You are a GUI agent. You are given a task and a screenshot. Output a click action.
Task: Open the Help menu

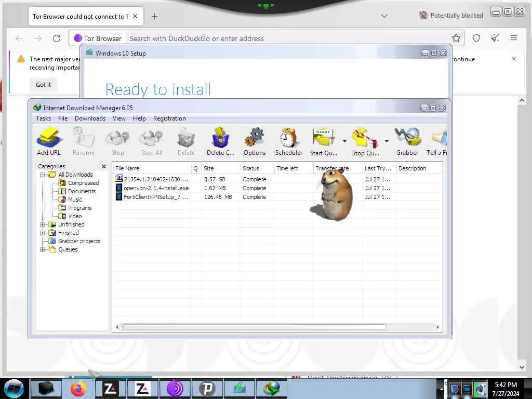139,118
